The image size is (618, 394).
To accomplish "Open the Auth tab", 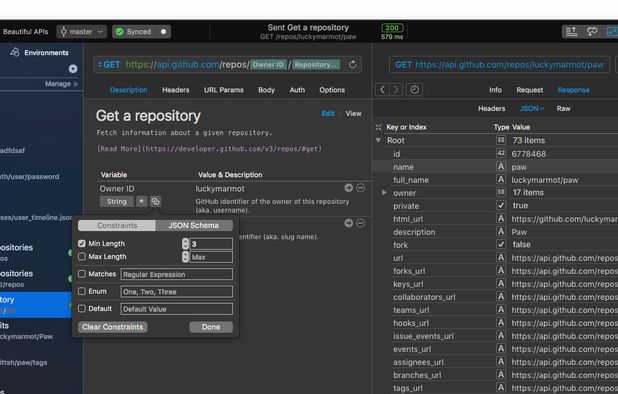I will (297, 90).
